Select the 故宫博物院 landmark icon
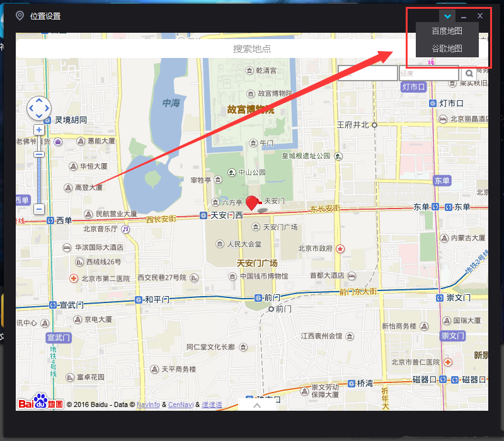Viewport: 504px width, 441px height. [x=251, y=93]
